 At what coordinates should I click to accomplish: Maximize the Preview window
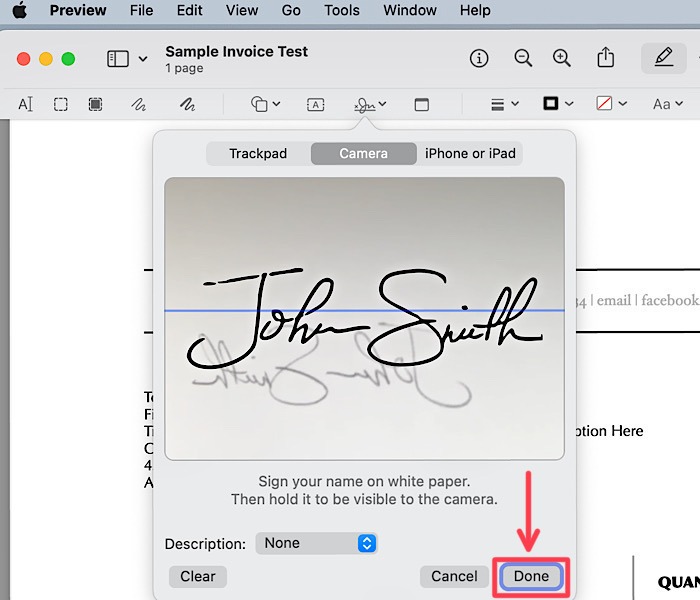68,58
